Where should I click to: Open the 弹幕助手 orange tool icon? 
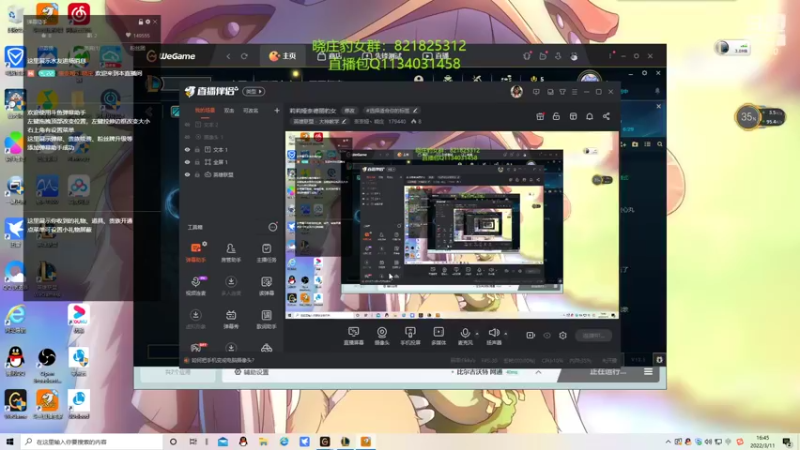click(x=195, y=252)
